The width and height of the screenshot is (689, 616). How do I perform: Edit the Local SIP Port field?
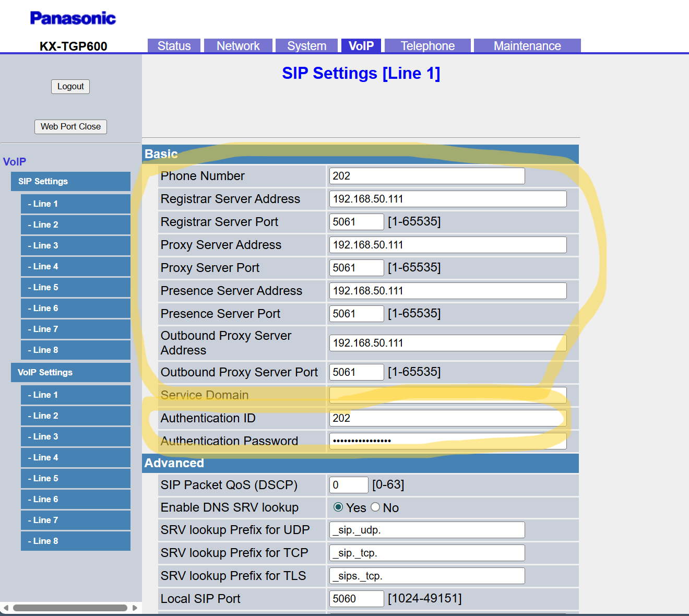click(356, 599)
